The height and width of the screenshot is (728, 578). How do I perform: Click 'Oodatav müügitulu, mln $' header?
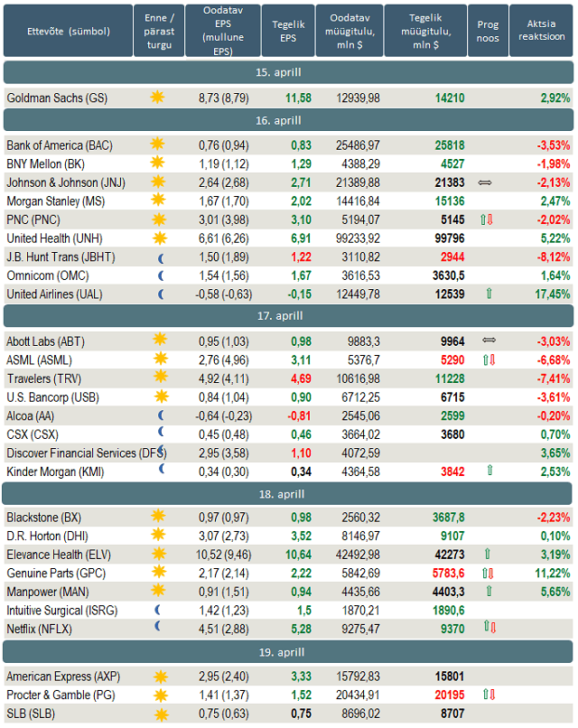(x=350, y=31)
